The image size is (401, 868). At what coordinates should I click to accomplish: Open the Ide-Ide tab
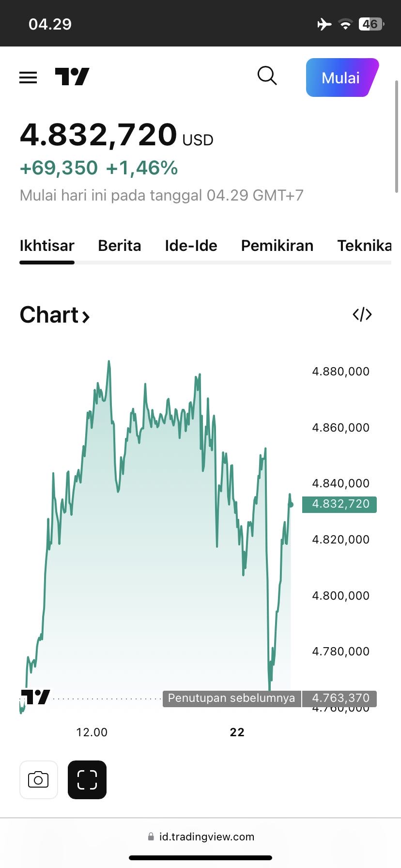click(x=191, y=246)
